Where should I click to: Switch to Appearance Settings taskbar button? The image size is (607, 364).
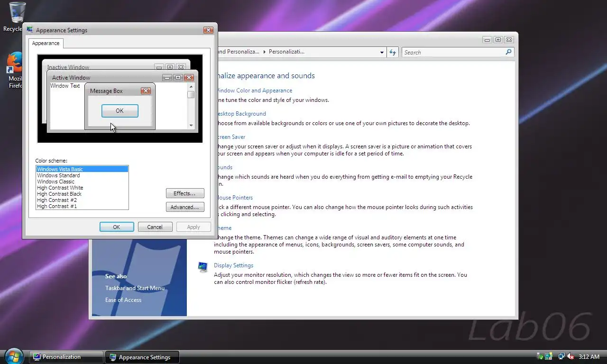click(x=142, y=357)
